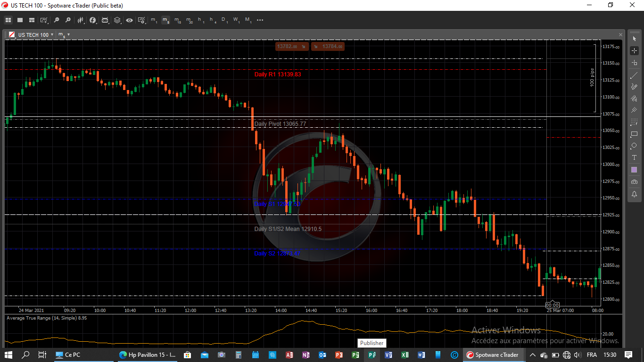Select the Andrews pitchfork tool
The height and width of the screenshot is (362, 644).
point(634,110)
